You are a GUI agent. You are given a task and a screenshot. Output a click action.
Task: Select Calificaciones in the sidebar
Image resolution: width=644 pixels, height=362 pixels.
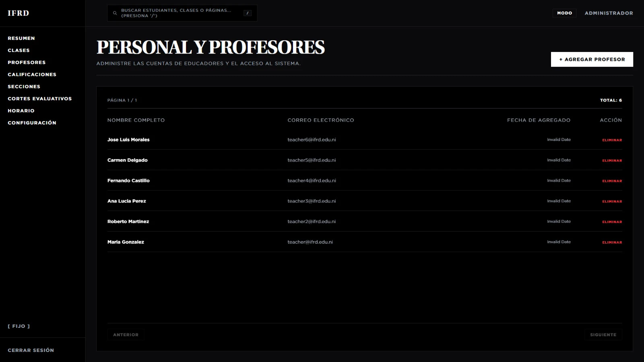32,74
